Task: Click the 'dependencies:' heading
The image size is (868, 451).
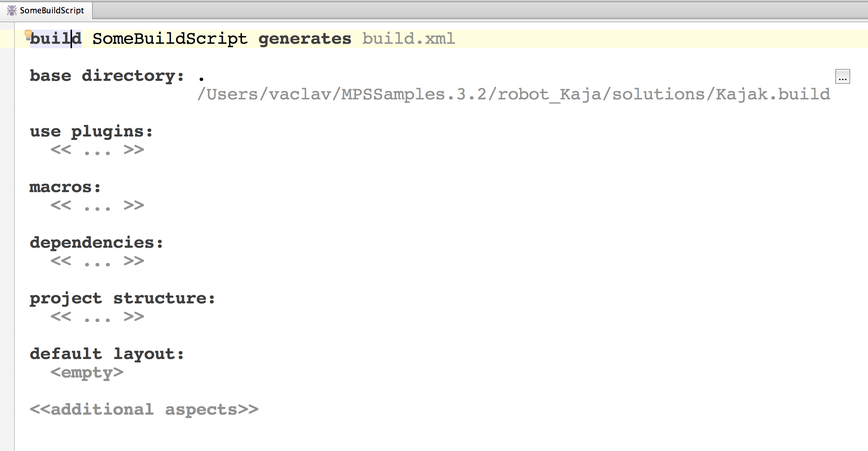Action: 97,243
